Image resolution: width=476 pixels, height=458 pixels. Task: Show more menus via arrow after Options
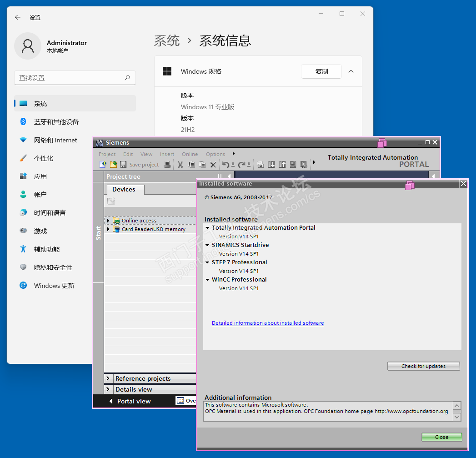point(233,154)
